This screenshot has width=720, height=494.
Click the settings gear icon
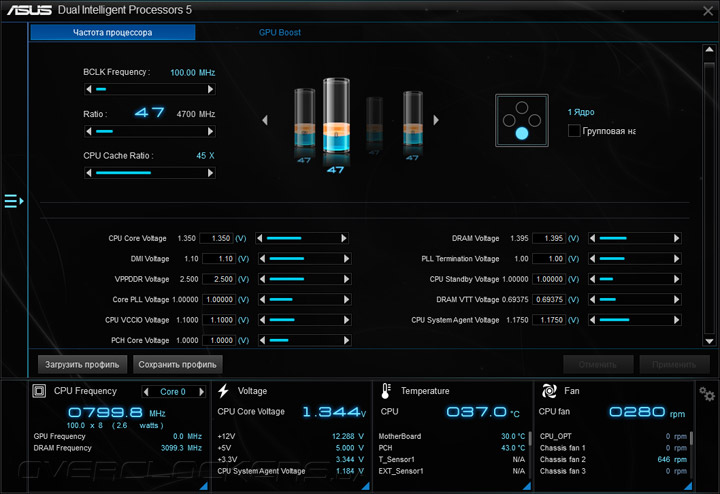click(x=707, y=394)
